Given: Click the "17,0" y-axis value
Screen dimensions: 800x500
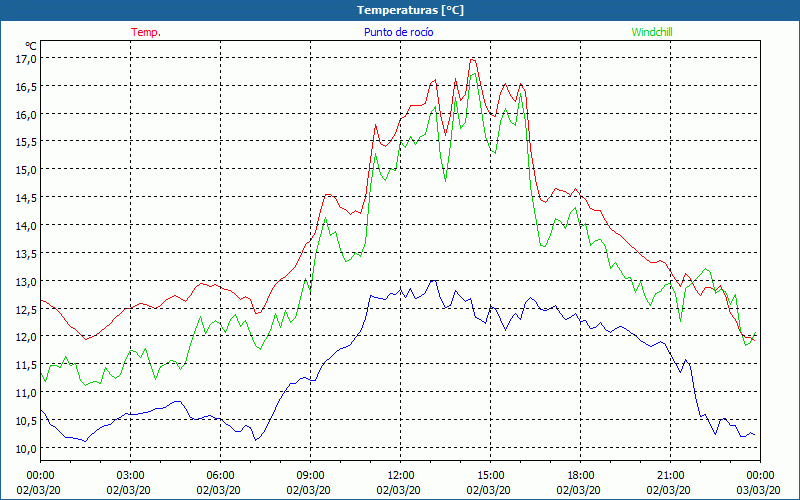Looking at the screenshot, I should click(x=26, y=59).
